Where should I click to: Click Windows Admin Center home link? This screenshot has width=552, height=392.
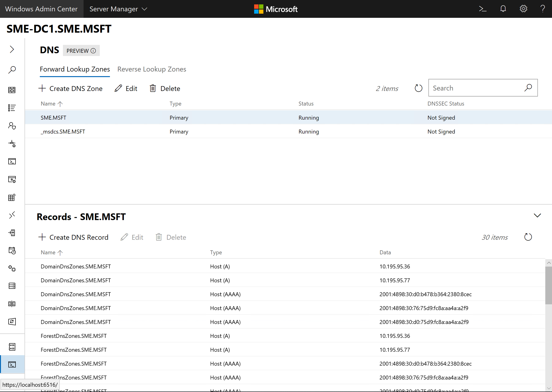41,9
